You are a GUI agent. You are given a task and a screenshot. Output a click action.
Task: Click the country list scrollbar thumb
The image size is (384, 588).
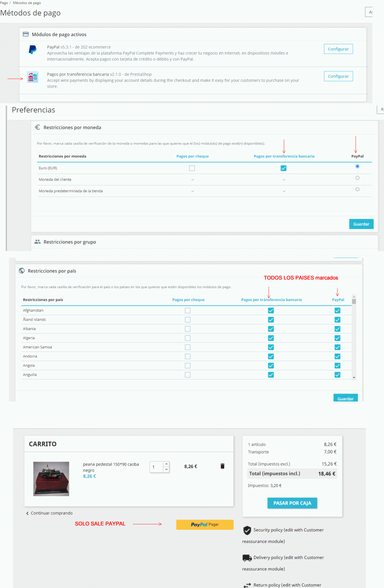354,301
